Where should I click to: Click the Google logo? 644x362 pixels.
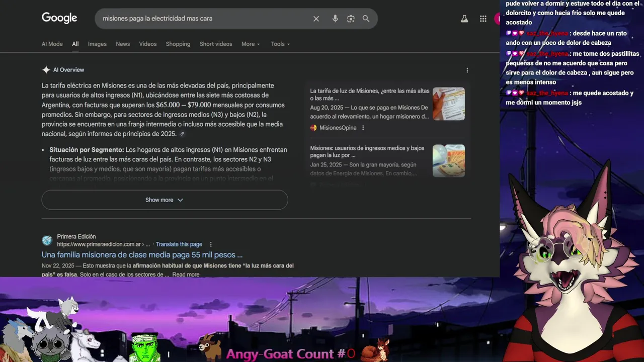click(x=59, y=18)
